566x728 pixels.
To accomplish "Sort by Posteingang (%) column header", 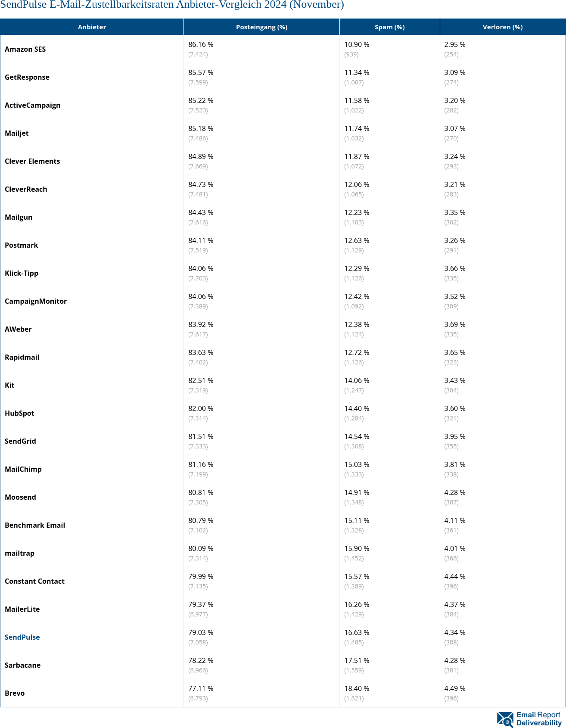I will tap(261, 27).
